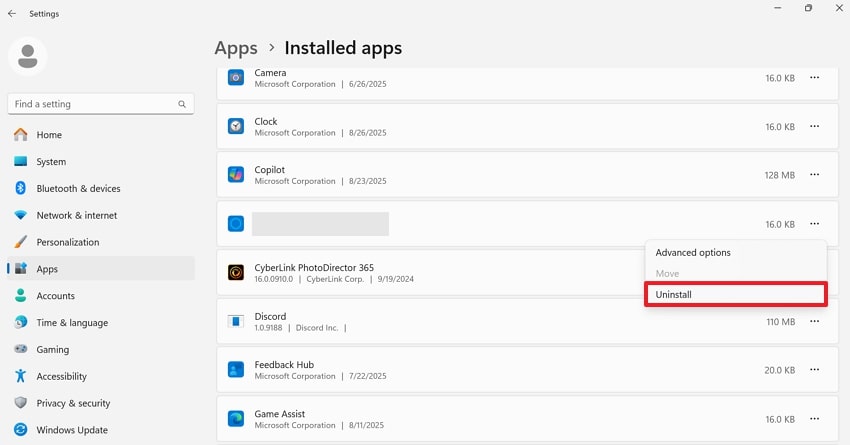850x445 pixels.
Task: Click the CyberLink PhotoDirector app icon
Action: click(236, 272)
